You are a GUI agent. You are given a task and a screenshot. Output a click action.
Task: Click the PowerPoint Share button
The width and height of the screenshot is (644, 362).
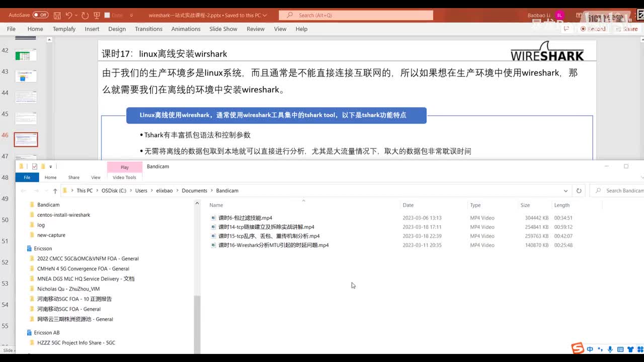pyautogui.click(x=626, y=29)
